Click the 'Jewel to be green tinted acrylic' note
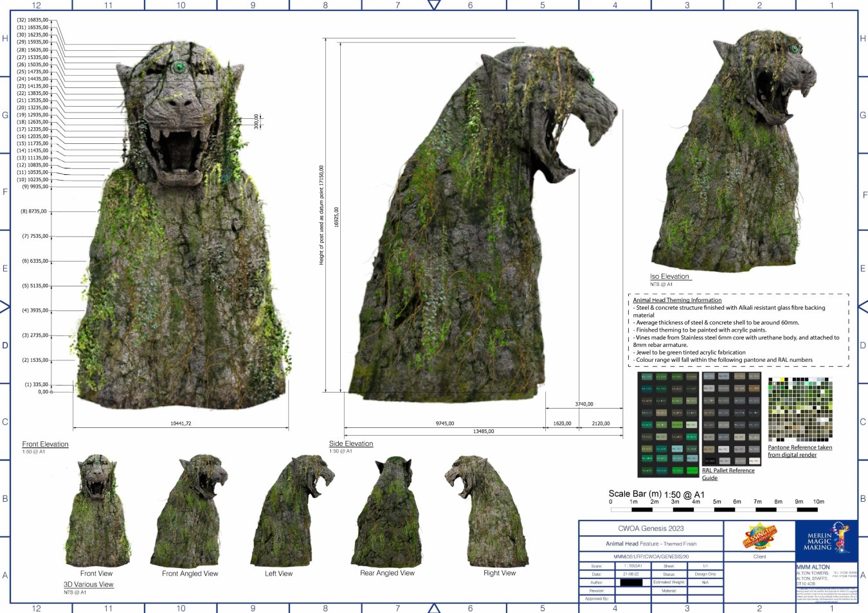Screen dimensions: 868x613 click(x=690, y=352)
